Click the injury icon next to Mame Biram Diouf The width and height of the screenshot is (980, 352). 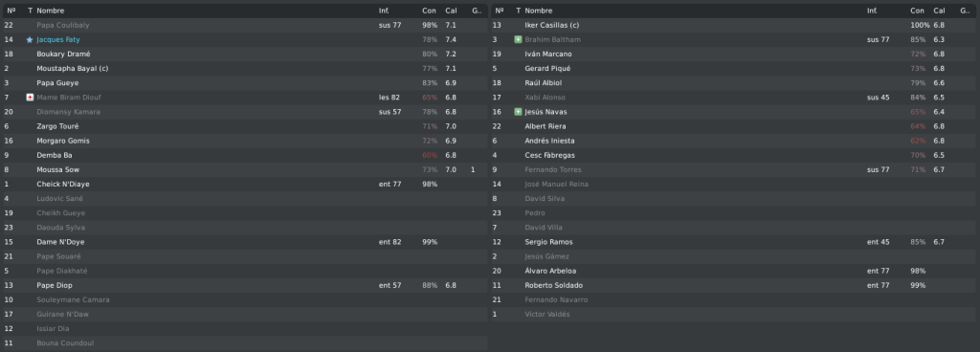point(30,98)
